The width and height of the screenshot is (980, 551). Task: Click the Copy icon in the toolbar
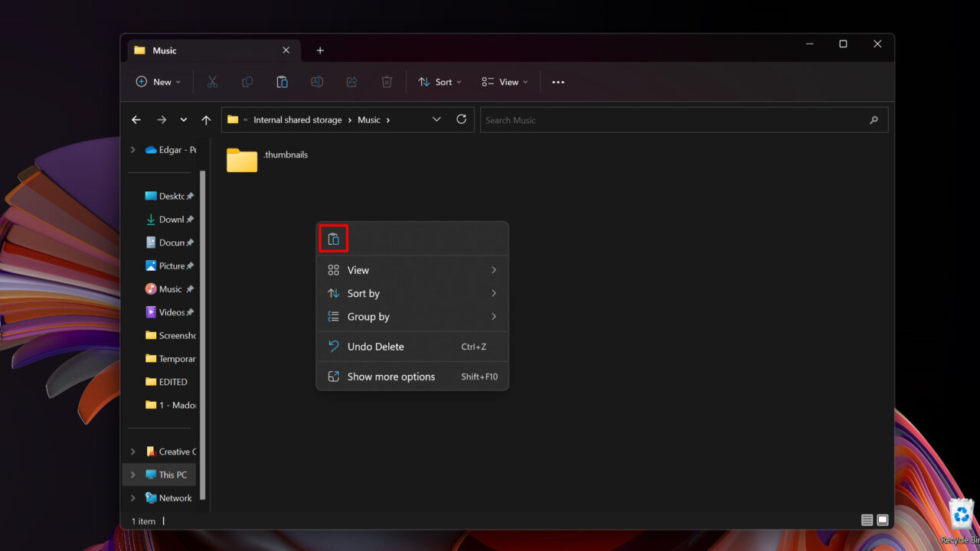[247, 82]
